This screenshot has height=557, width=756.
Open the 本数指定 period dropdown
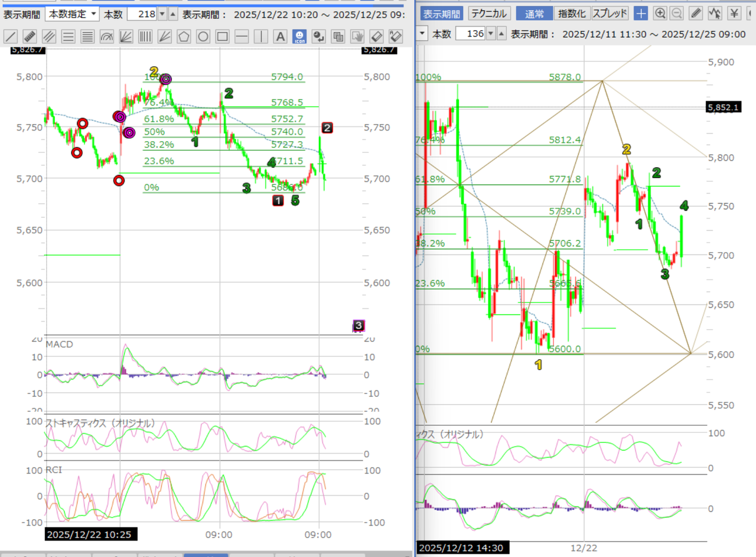(x=72, y=14)
